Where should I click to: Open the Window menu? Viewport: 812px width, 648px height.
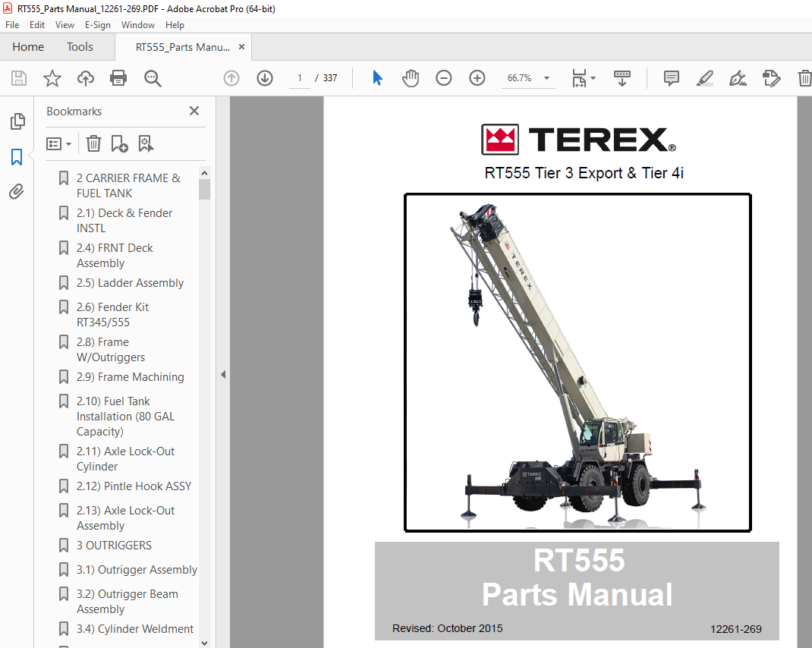[x=138, y=25]
